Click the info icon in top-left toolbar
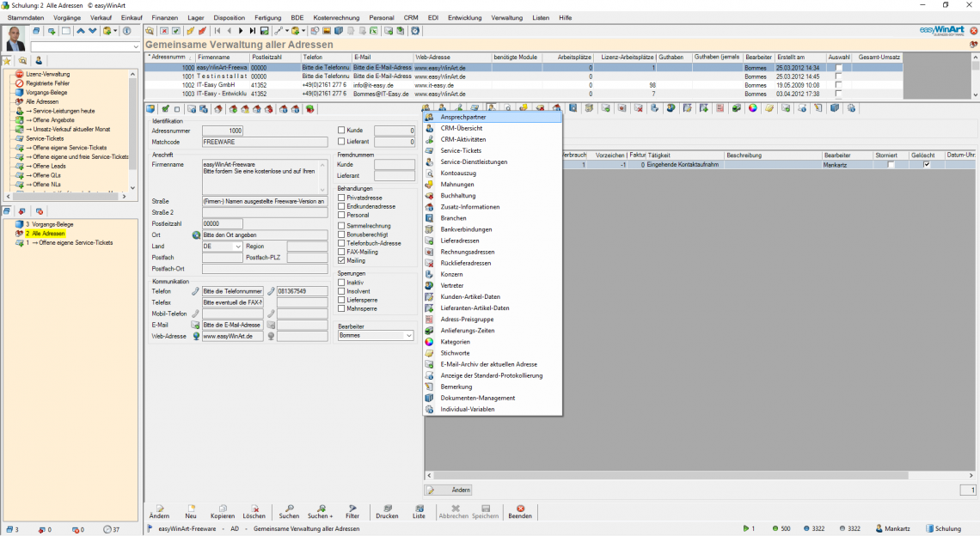The width and height of the screenshot is (980, 536). coord(126,31)
